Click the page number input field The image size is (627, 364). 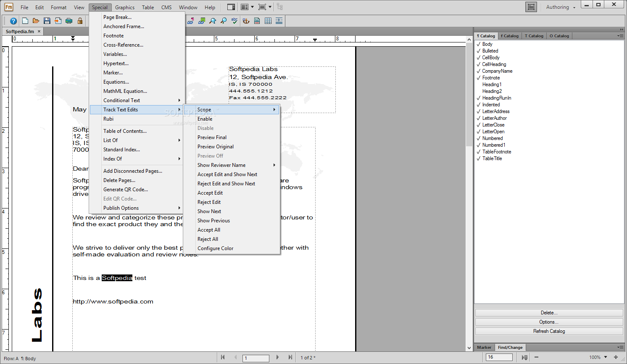(256, 358)
